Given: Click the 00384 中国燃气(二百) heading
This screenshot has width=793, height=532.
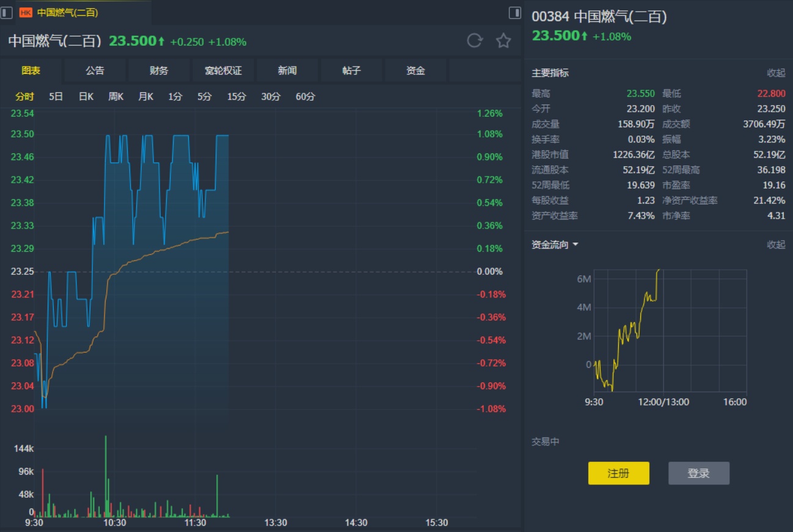Looking at the screenshot, I should [599, 16].
